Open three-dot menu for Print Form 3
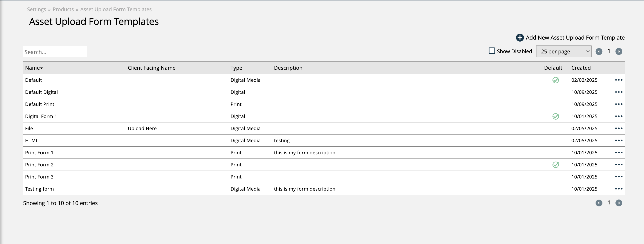644x244 pixels. tap(619, 177)
